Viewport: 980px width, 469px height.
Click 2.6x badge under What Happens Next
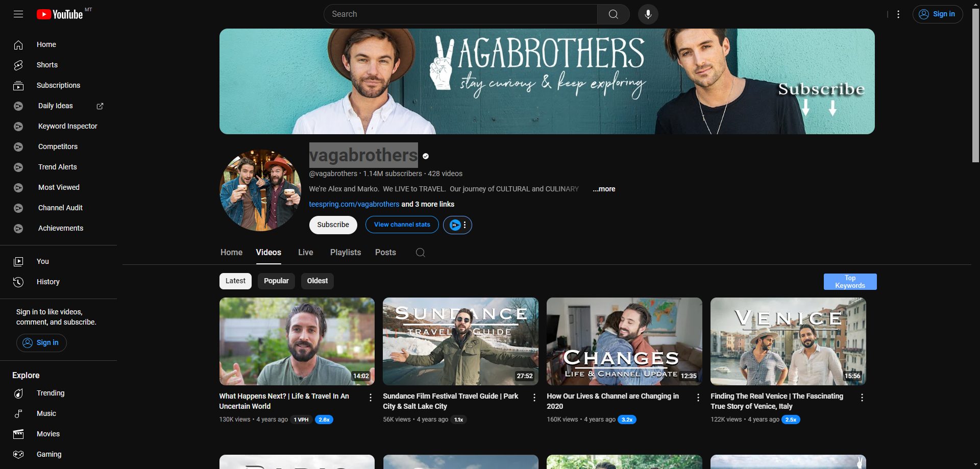click(324, 420)
